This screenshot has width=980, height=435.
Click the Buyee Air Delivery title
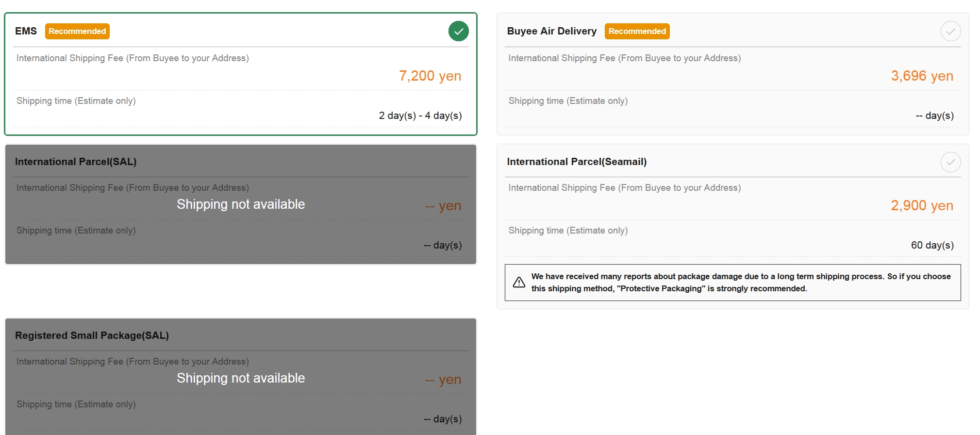point(552,31)
